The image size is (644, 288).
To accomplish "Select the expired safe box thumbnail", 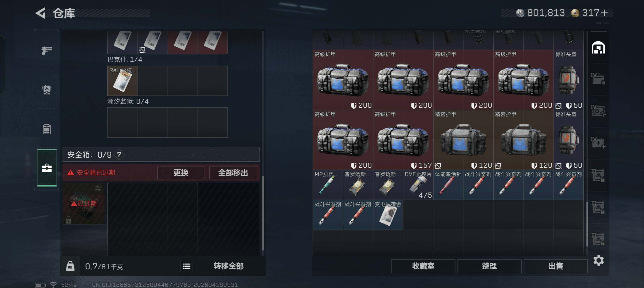I will pos(84,204).
